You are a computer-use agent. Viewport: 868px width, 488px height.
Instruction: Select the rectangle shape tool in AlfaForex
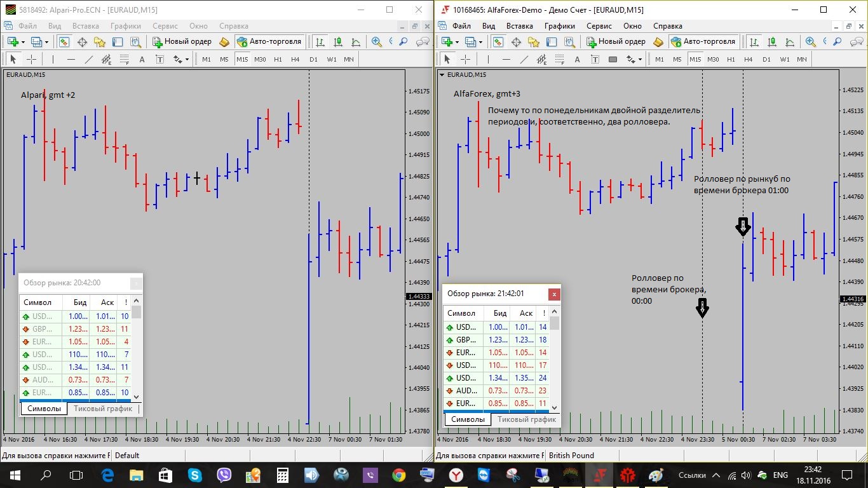coord(613,59)
